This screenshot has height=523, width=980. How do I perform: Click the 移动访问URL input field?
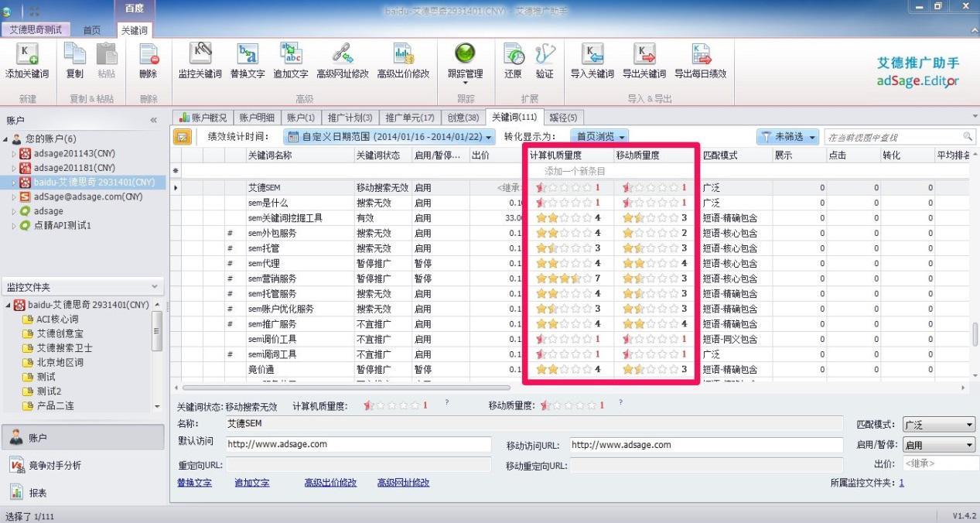pos(707,445)
